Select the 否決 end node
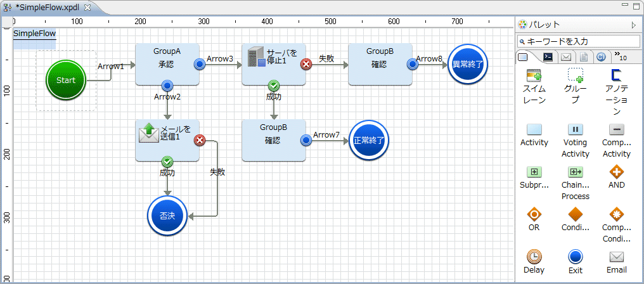This screenshot has width=644, height=284. click(167, 216)
